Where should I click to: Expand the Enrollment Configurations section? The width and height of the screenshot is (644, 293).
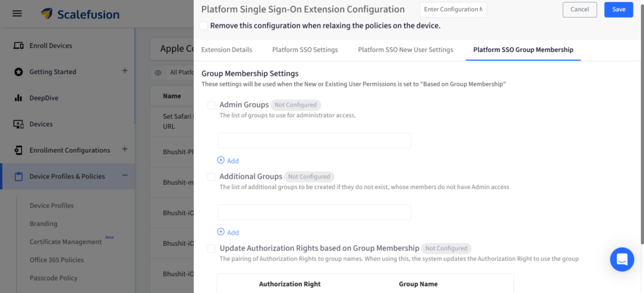click(125, 150)
